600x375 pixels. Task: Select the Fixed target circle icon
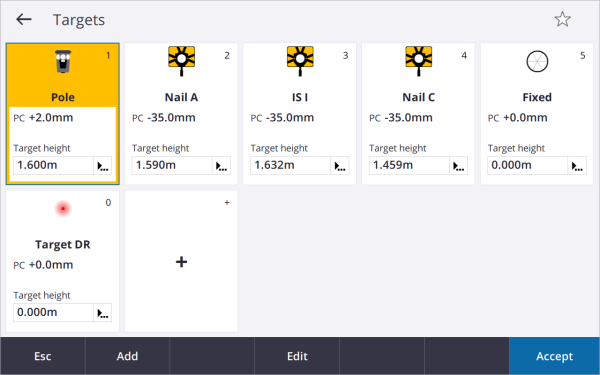coord(537,61)
